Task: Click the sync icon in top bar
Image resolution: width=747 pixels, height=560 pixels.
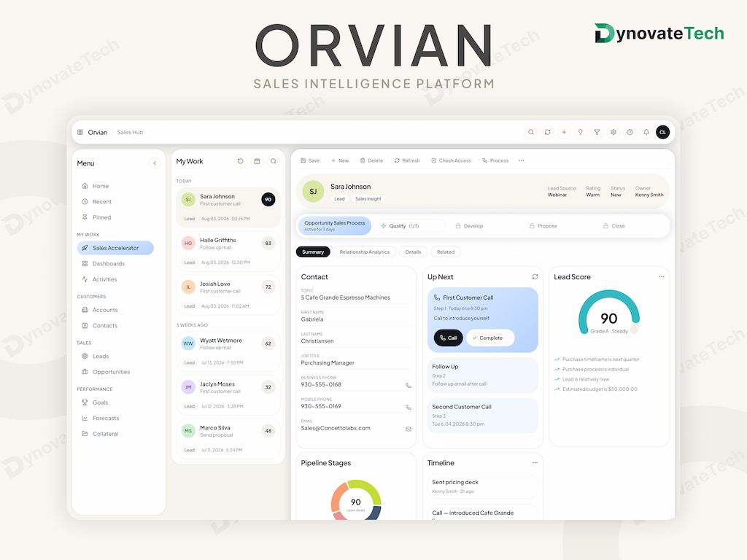Action: (x=547, y=133)
